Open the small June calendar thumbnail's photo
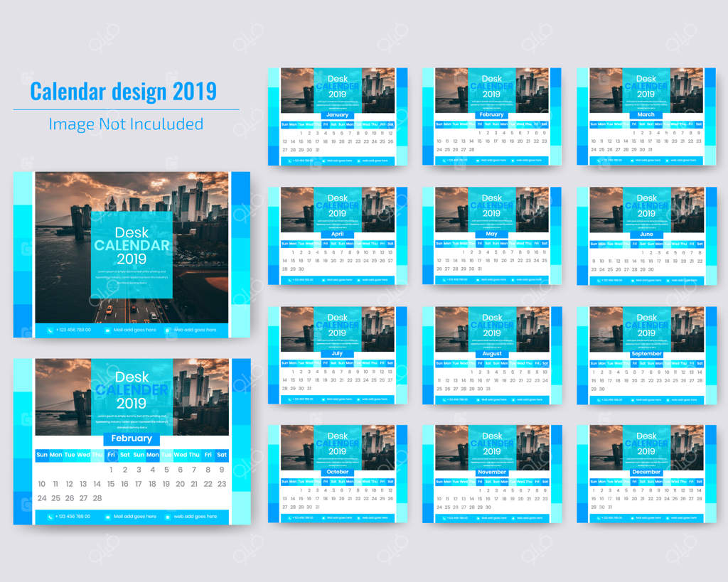Viewport: 728px width, 582px height. click(683, 210)
